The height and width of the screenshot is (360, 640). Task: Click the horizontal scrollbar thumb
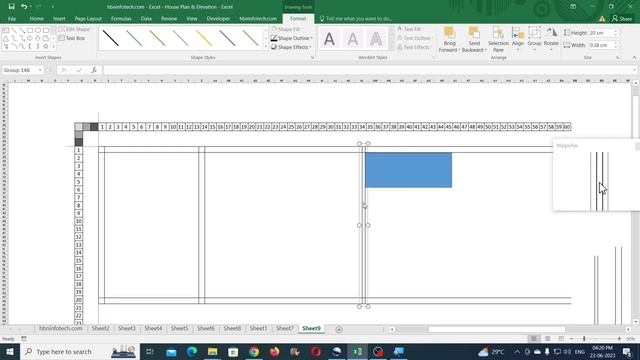497,329
